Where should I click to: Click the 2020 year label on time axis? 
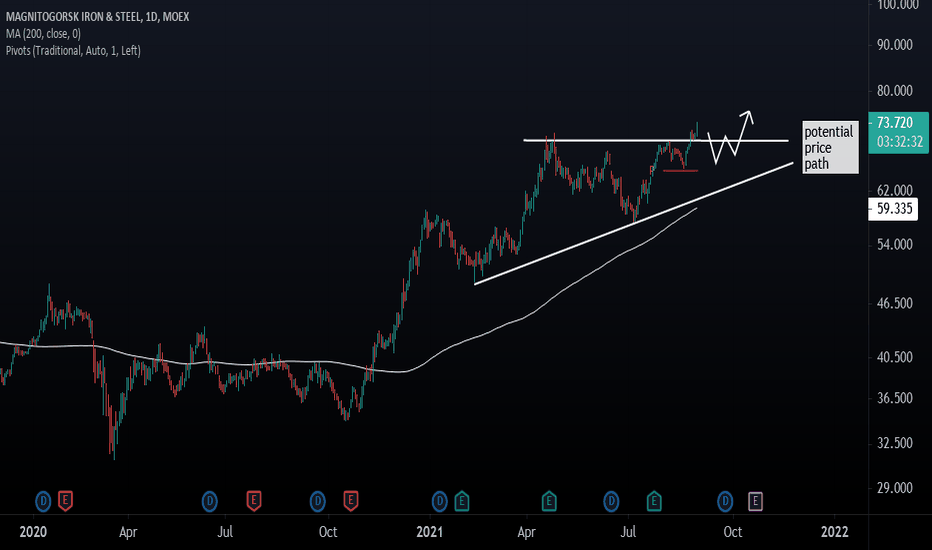tap(33, 532)
